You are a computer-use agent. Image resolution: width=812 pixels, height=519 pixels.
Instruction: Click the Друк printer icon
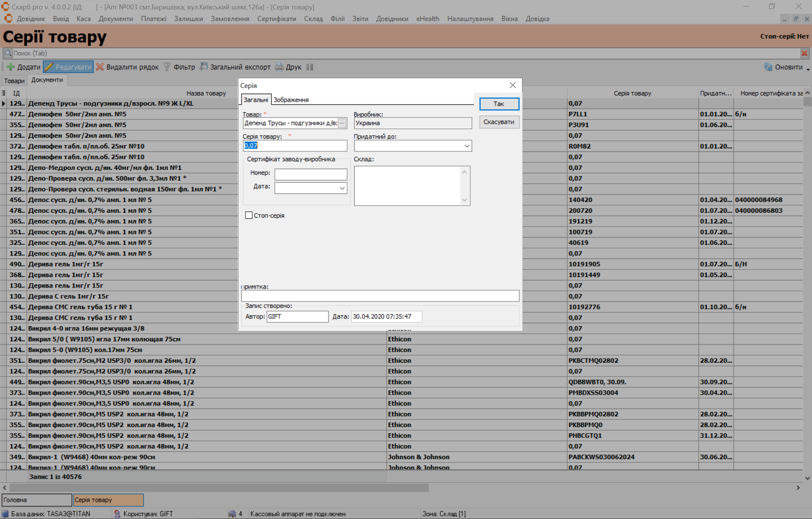(279, 67)
